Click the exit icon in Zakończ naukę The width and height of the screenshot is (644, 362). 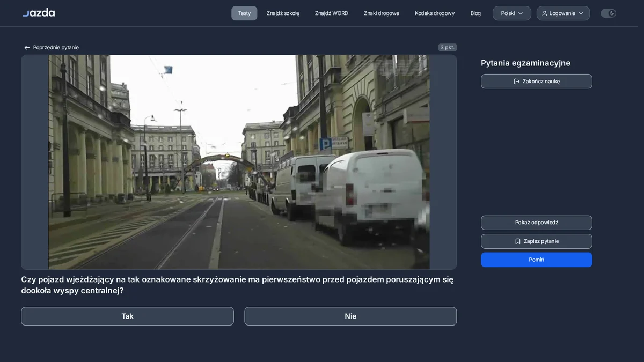click(517, 82)
